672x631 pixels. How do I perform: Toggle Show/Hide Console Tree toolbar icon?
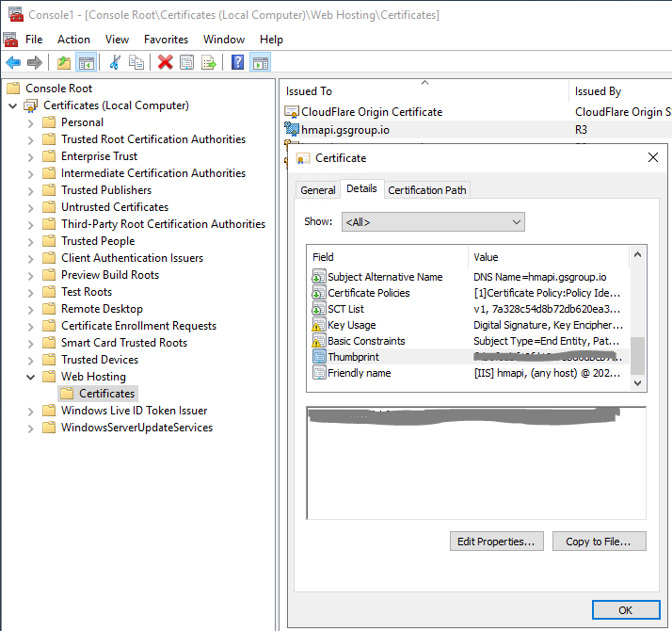coord(87,62)
